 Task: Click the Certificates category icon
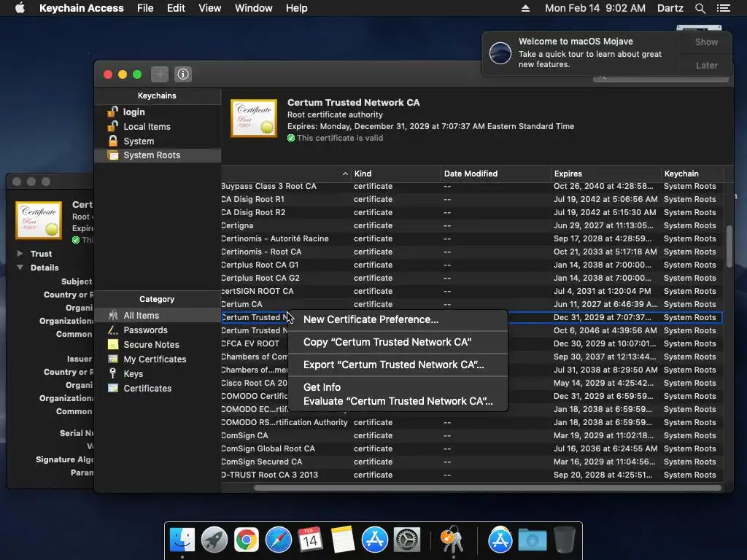[113, 388]
